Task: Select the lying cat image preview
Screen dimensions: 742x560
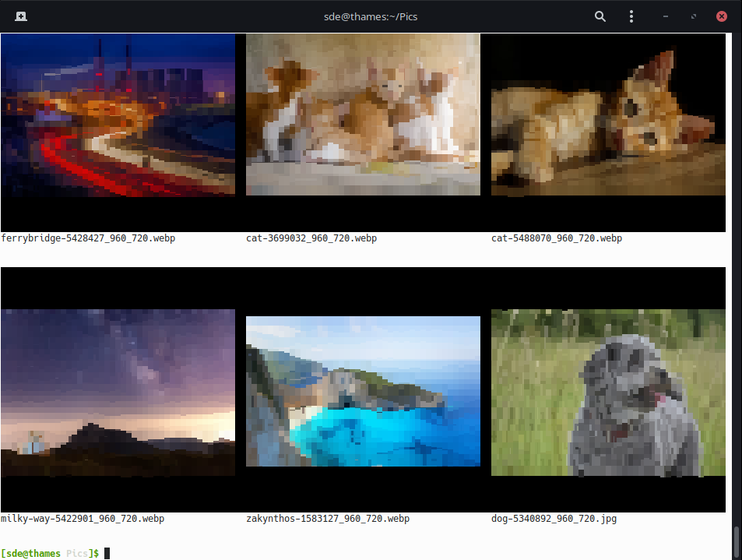Action: tap(607, 114)
